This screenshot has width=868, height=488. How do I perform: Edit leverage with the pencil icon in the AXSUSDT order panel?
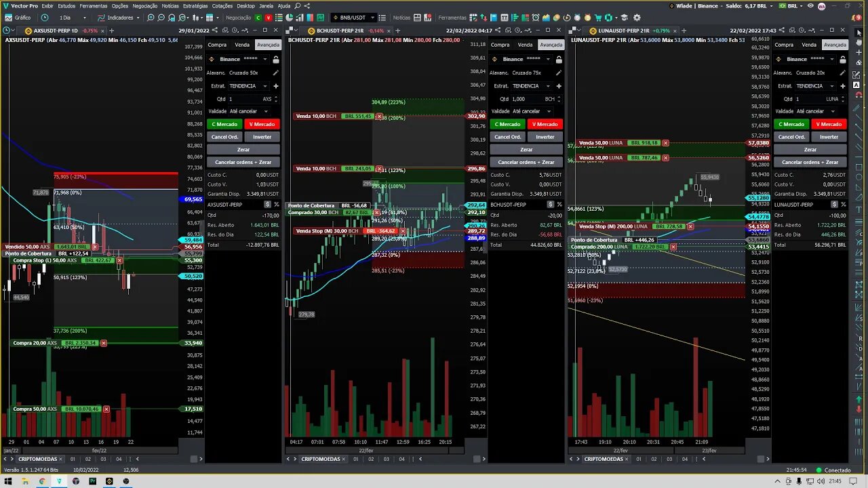(275, 73)
